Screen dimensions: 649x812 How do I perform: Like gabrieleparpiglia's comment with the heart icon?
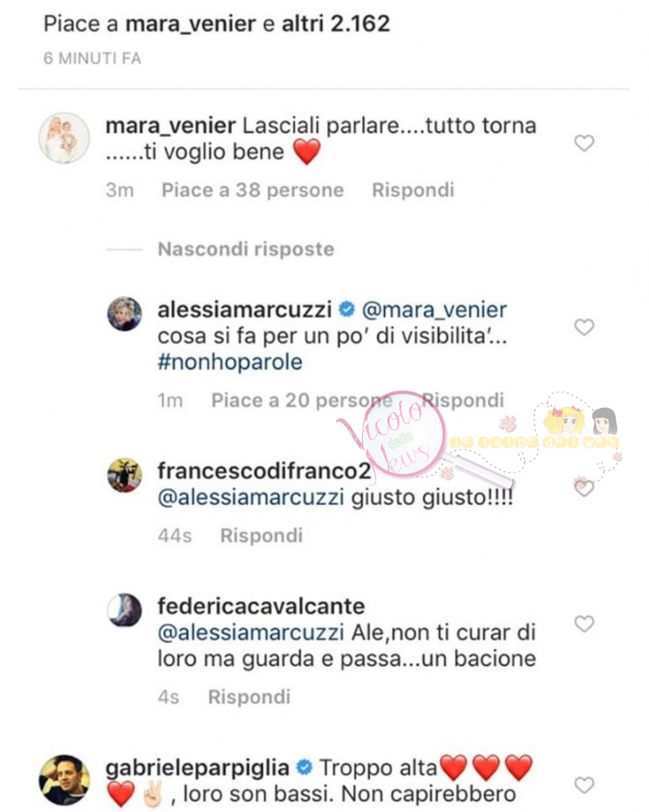point(583,785)
